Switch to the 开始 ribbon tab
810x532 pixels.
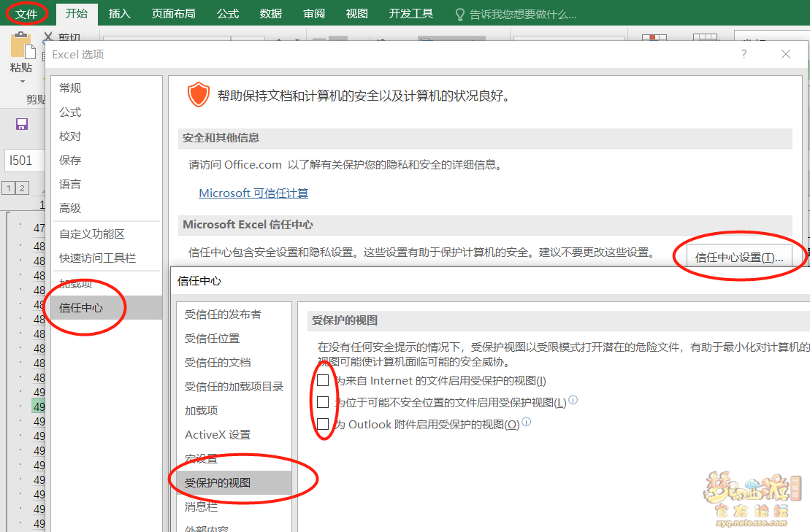77,14
